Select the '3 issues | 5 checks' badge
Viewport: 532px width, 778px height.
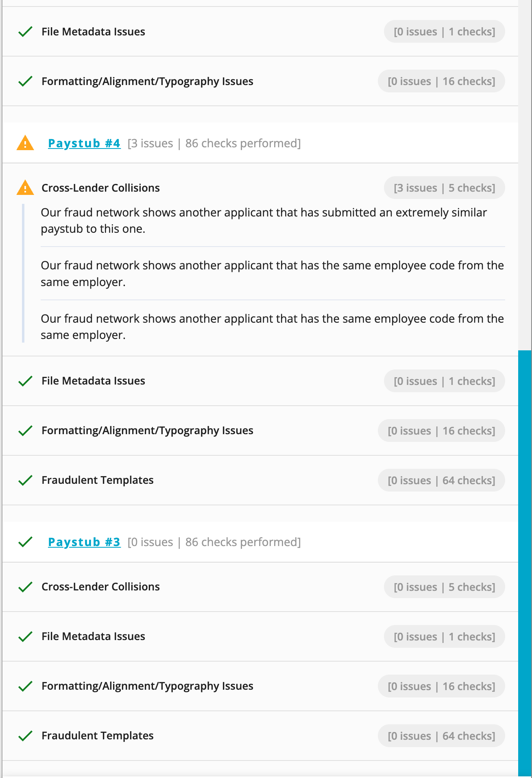pyautogui.click(x=444, y=188)
